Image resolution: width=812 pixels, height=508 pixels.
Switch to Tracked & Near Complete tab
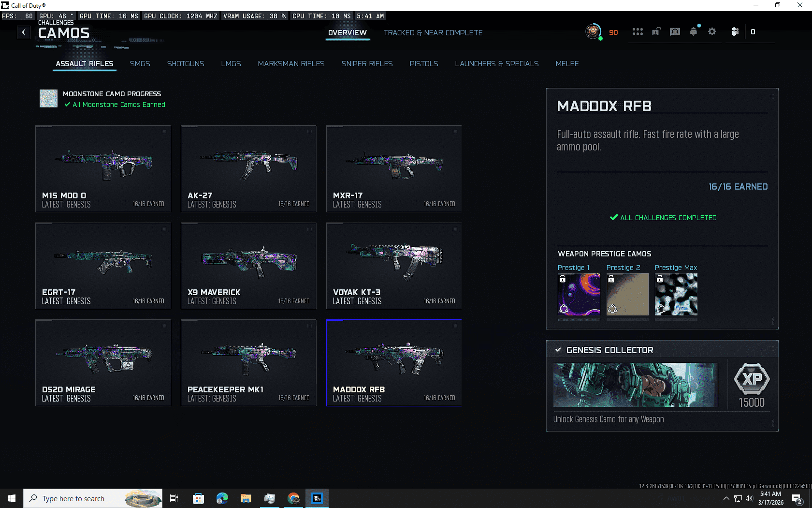pos(433,33)
